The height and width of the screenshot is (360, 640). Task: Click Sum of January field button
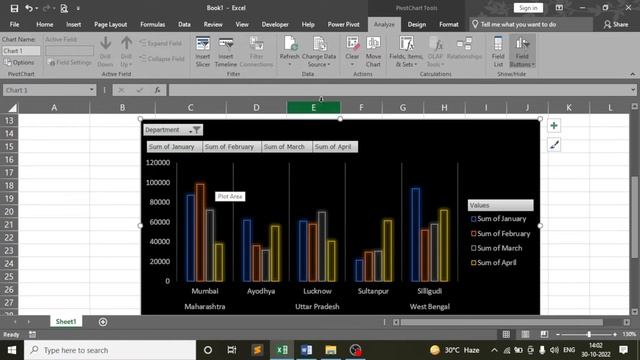(174, 147)
